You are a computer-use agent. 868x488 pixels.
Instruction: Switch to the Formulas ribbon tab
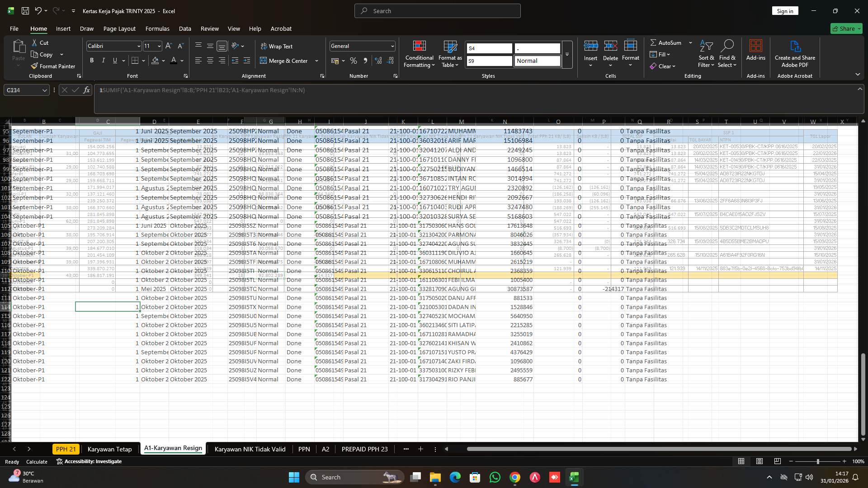pos(157,28)
